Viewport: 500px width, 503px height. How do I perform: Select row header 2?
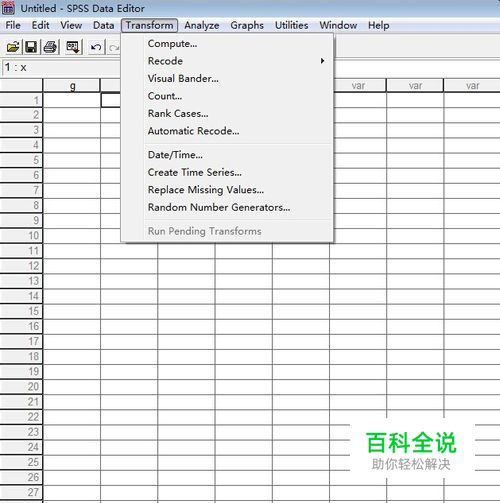click(x=21, y=115)
